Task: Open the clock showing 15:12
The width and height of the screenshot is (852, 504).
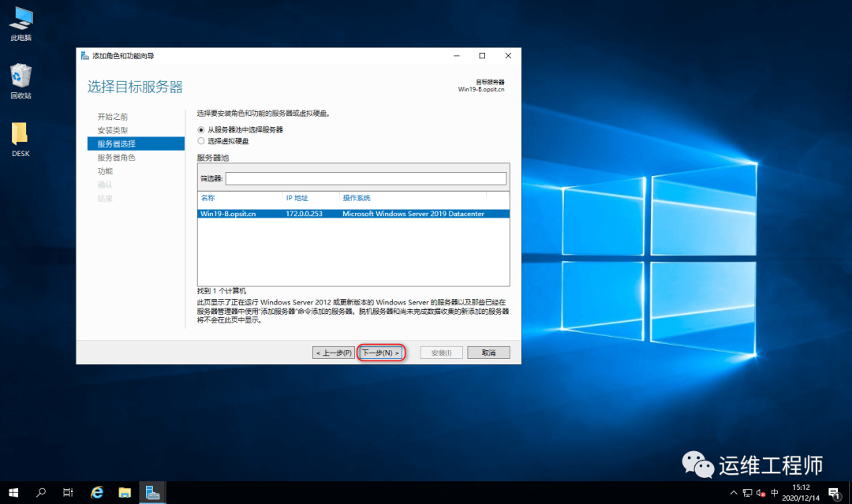Action: coord(801,493)
